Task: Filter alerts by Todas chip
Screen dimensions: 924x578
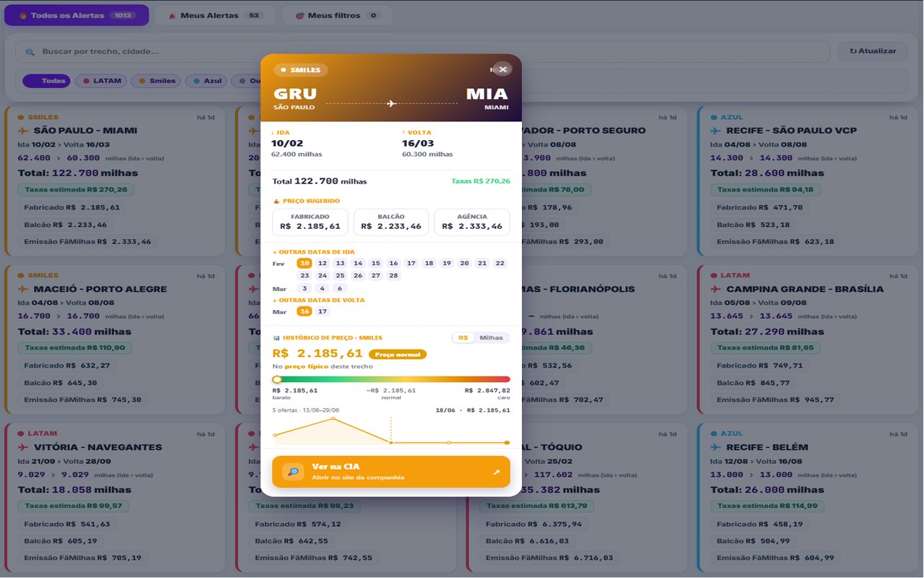Action: pos(46,81)
